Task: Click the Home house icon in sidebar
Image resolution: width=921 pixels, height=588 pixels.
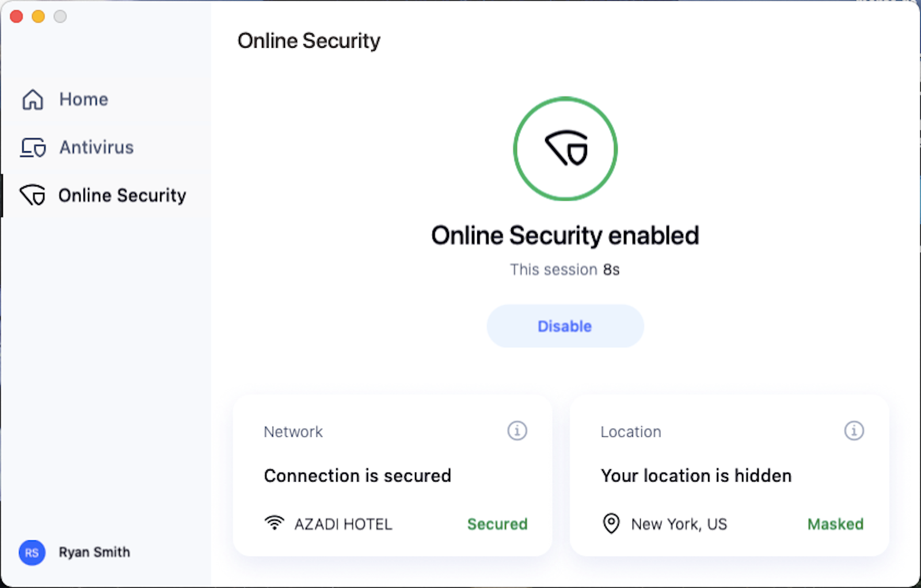Action: click(33, 100)
